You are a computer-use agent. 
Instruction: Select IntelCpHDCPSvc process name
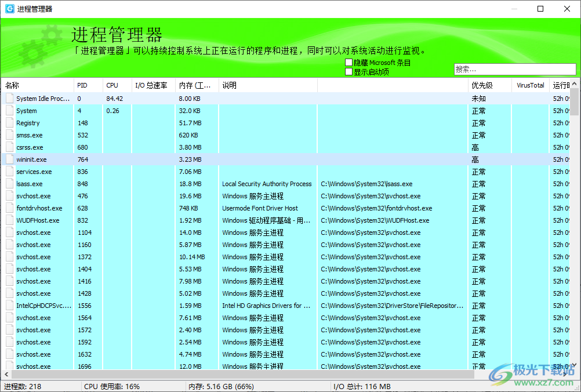pos(43,306)
